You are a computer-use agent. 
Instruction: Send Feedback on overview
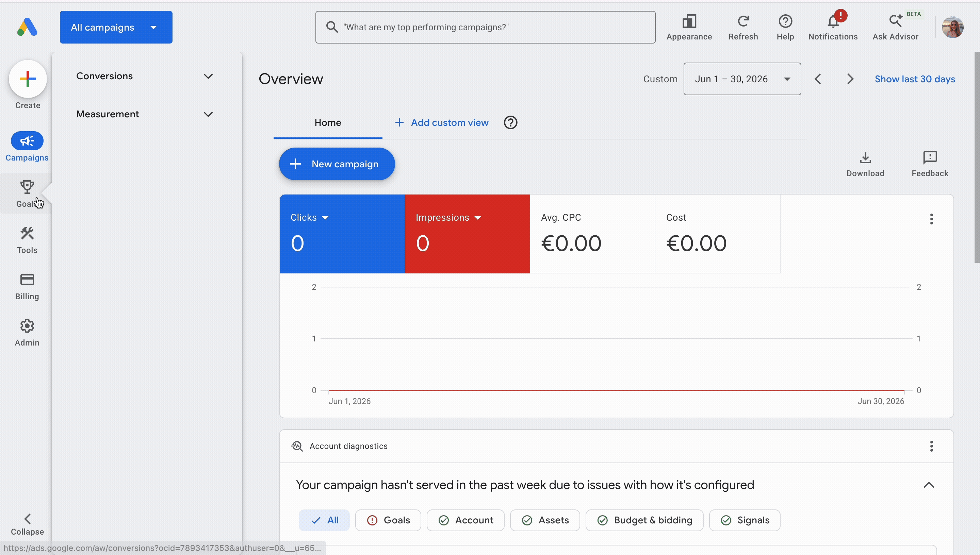tap(930, 164)
